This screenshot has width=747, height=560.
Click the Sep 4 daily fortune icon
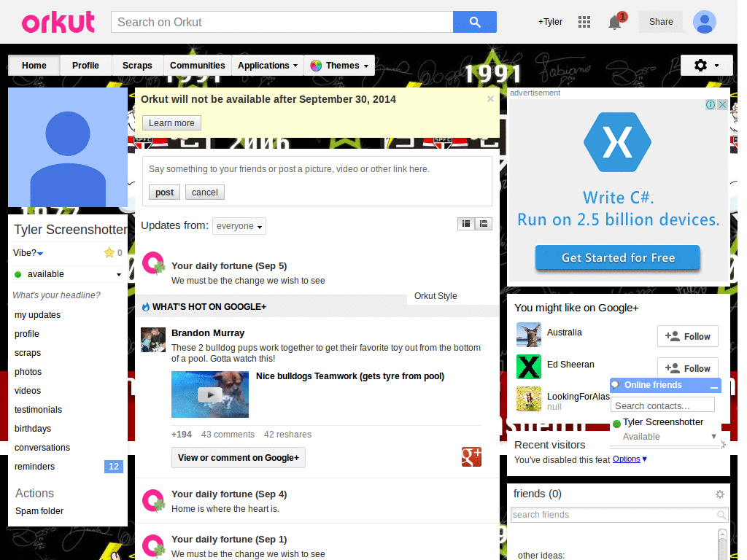point(153,501)
